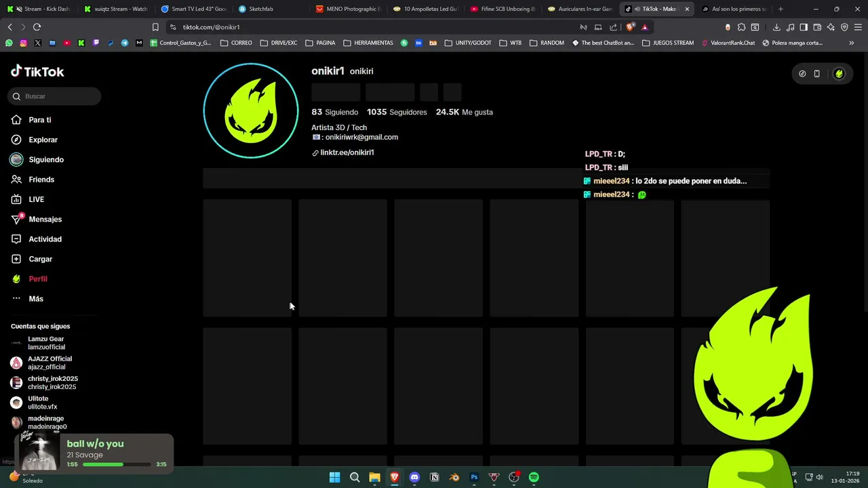Screen dimensions: 868x488
Task: Open UNITY/GODOT bookmark folder
Action: coord(468,43)
